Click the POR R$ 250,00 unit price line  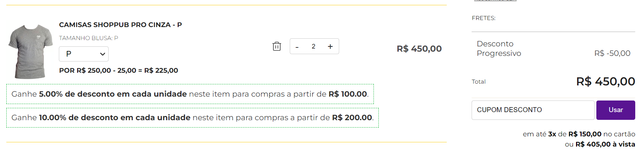pyautogui.click(x=118, y=70)
